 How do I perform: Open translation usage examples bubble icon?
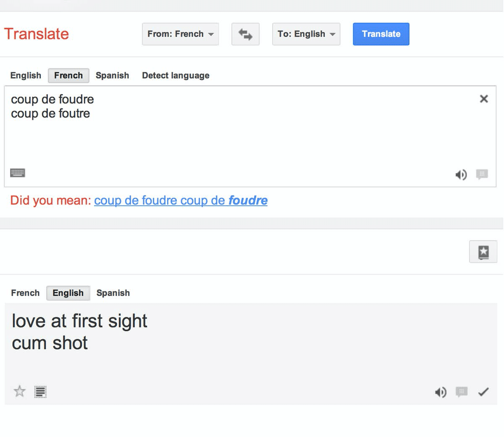pyautogui.click(x=462, y=392)
